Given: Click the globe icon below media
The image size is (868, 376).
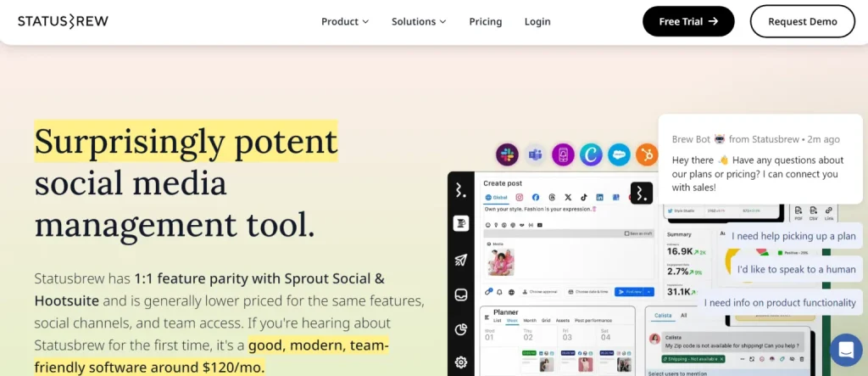Looking at the screenshot, I should (x=511, y=292).
